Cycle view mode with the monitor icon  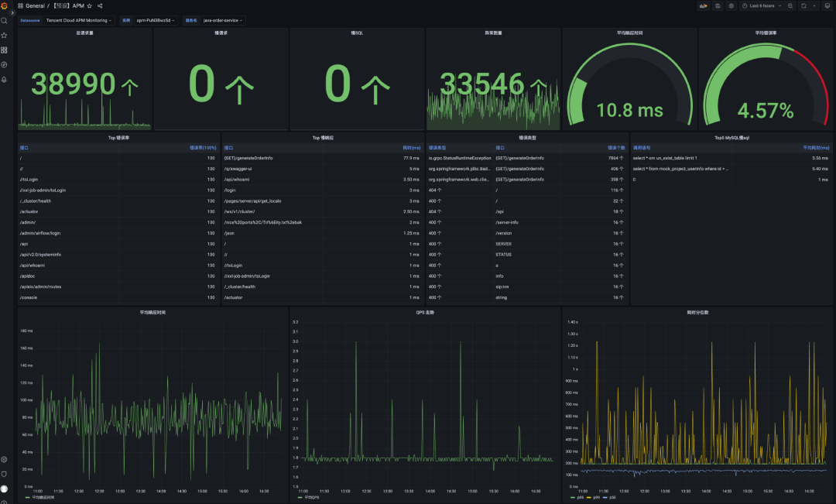[x=827, y=6]
